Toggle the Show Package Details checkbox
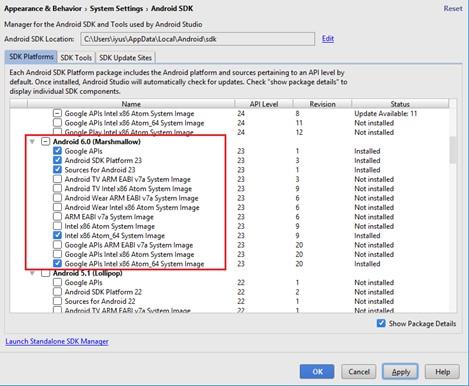Viewport: 469px width, 386px height. coord(381,323)
